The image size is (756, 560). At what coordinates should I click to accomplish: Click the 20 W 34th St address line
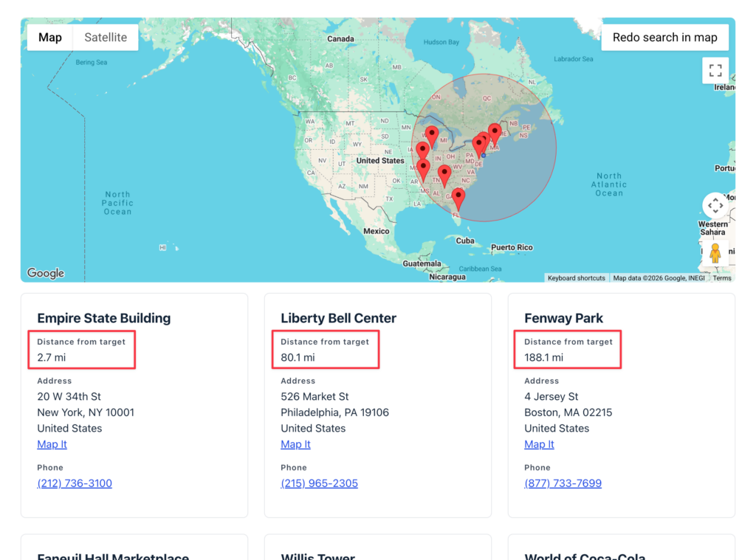(x=69, y=397)
